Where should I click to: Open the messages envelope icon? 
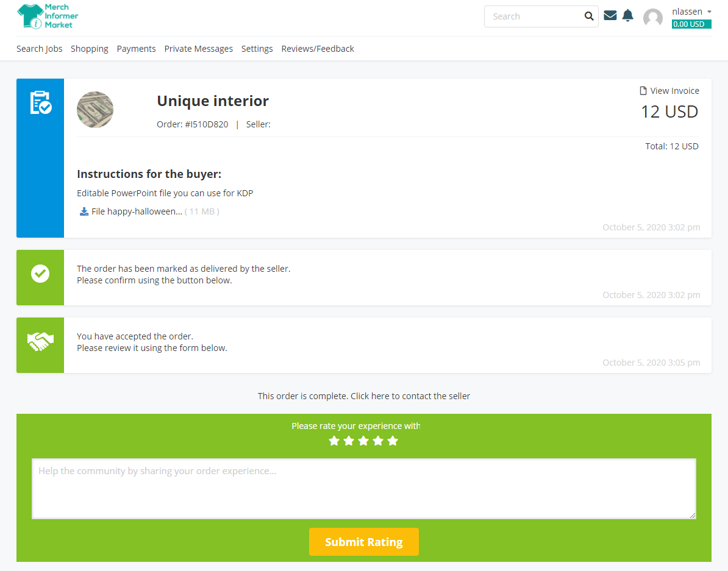(x=610, y=16)
